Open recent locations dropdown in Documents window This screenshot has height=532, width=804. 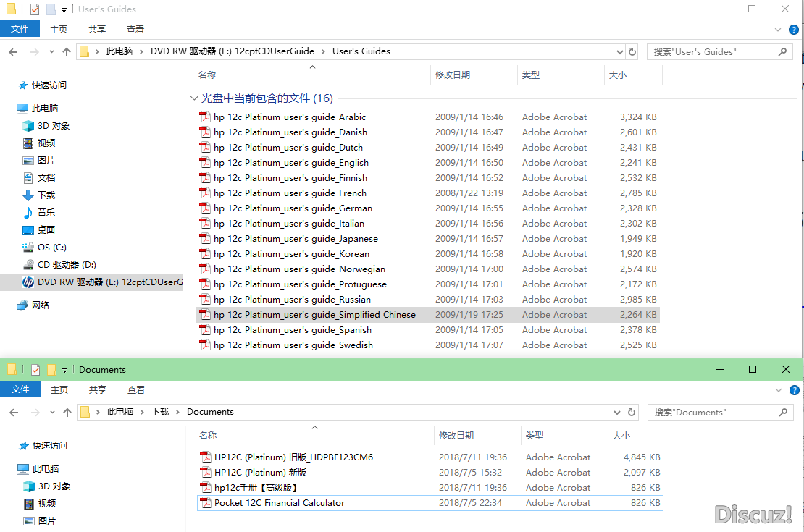[x=51, y=412]
